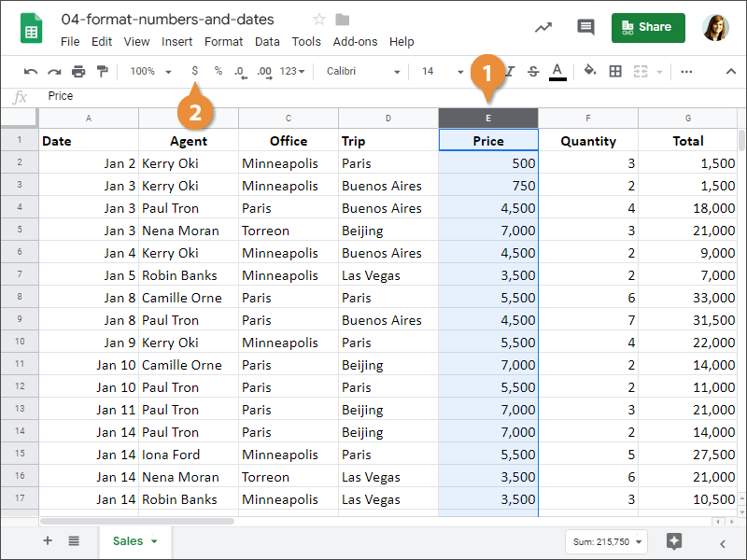The height and width of the screenshot is (560, 747).
Task: Toggle strikethrough formatting
Action: pos(533,71)
